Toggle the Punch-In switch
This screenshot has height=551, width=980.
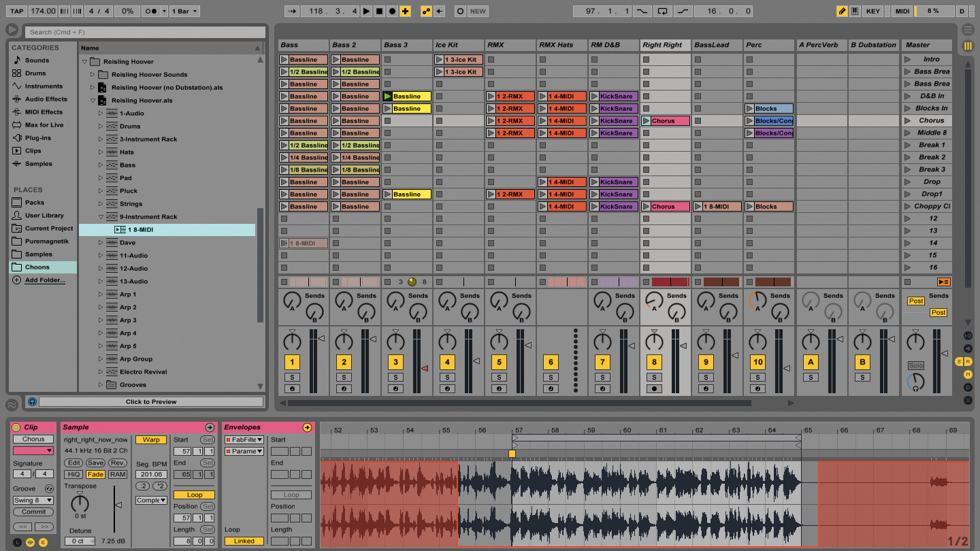(642, 11)
